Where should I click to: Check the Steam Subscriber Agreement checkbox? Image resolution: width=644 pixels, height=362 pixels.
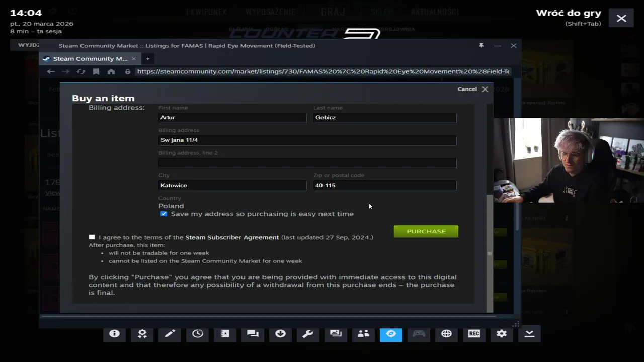coord(92,237)
